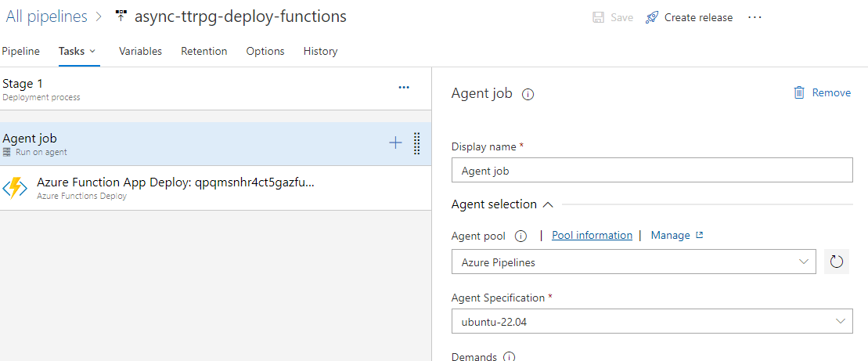
Task: Select the Tasks tab
Action: click(71, 52)
